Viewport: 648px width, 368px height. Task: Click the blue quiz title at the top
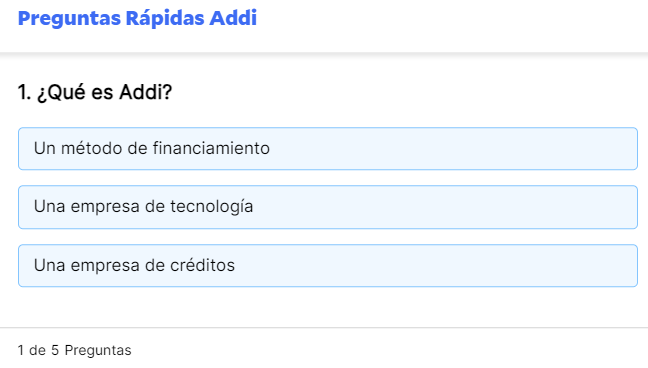137,19
